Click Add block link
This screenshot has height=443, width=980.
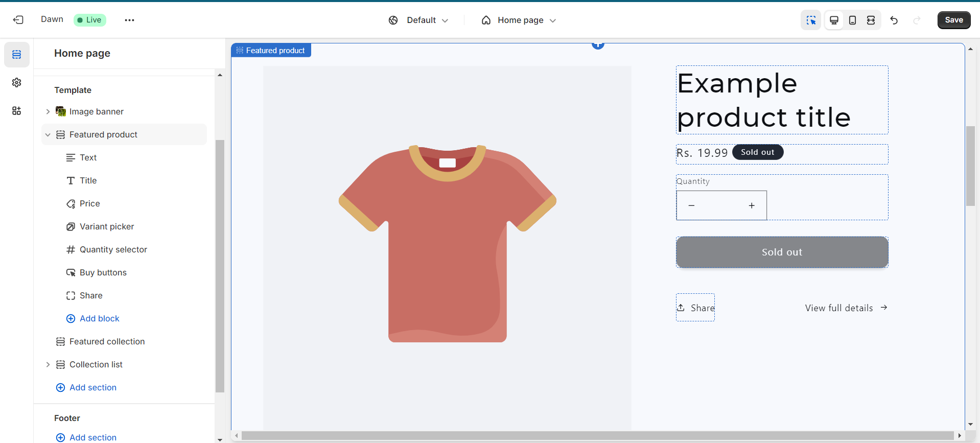tap(99, 318)
